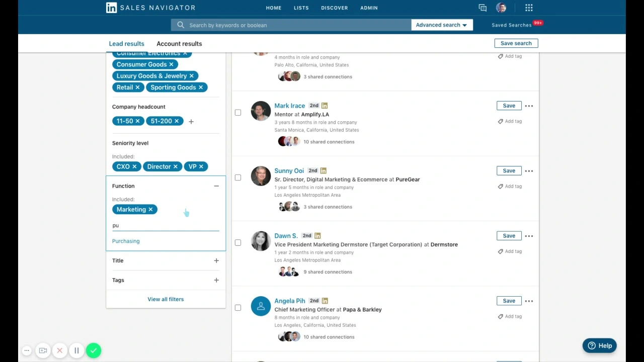The image size is (644, 362).
Task: Finish recording with the green checkmark
Action: (x=94, y=350)
